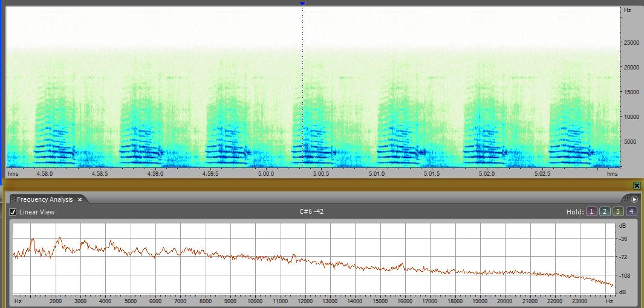Toggle the Linear View checkbox

[x=13, y=212]
